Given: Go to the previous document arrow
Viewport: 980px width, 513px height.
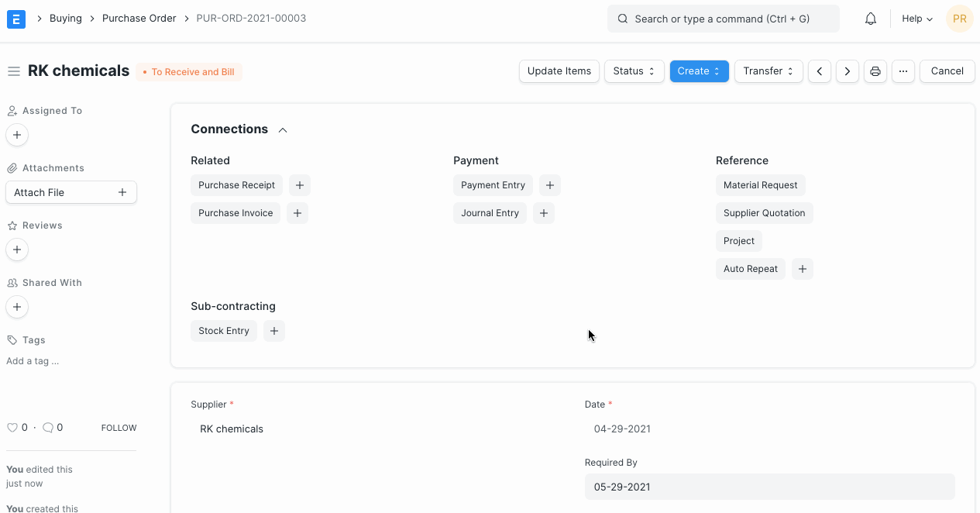Looking at the screenshot, I should (819, 71).
